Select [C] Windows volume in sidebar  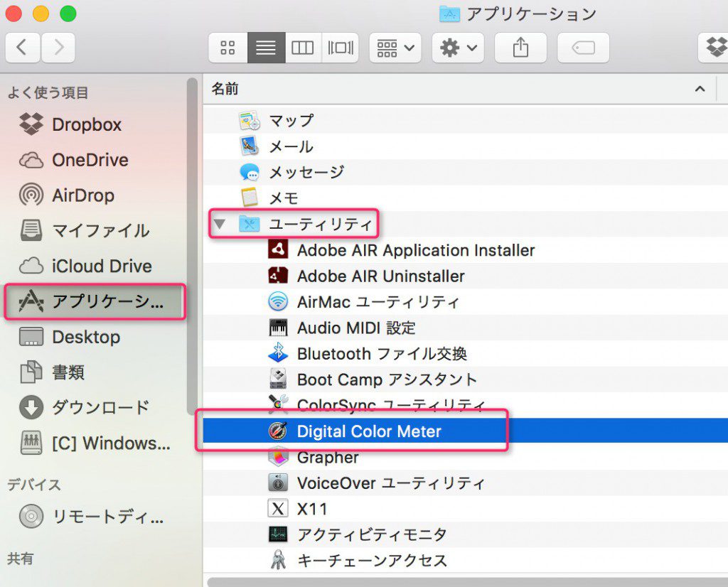point(95,443)
